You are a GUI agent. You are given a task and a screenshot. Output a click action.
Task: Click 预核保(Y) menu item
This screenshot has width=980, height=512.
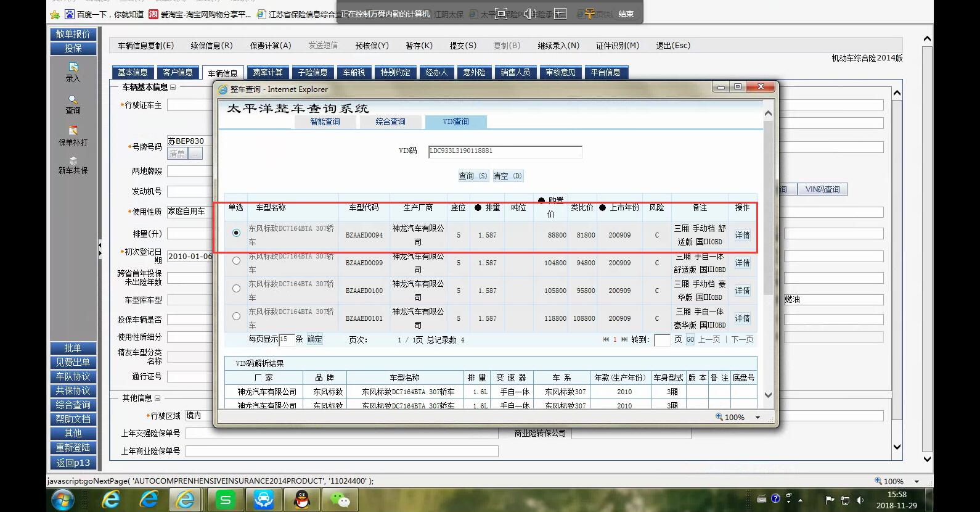click(x=372, y=46)
